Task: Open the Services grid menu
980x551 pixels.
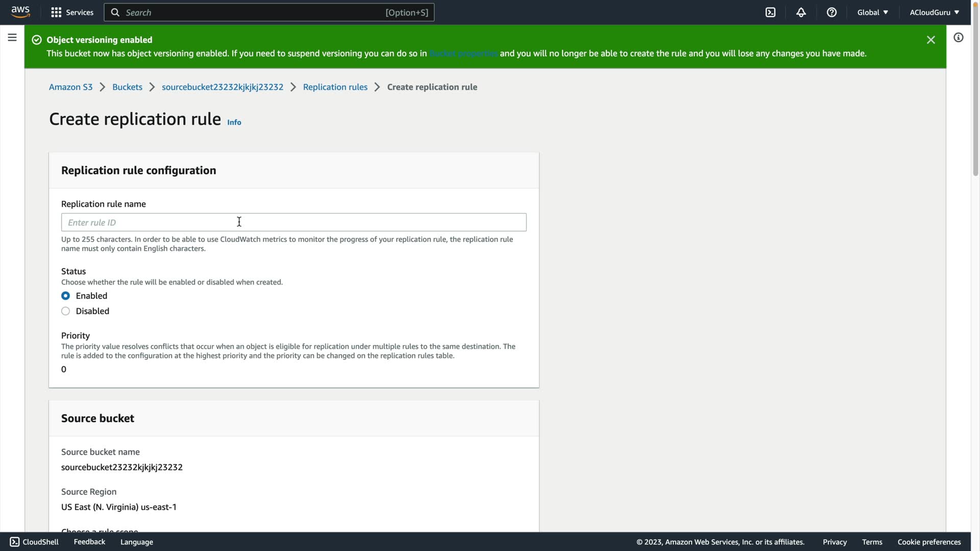Action: (x=72, y=12)
